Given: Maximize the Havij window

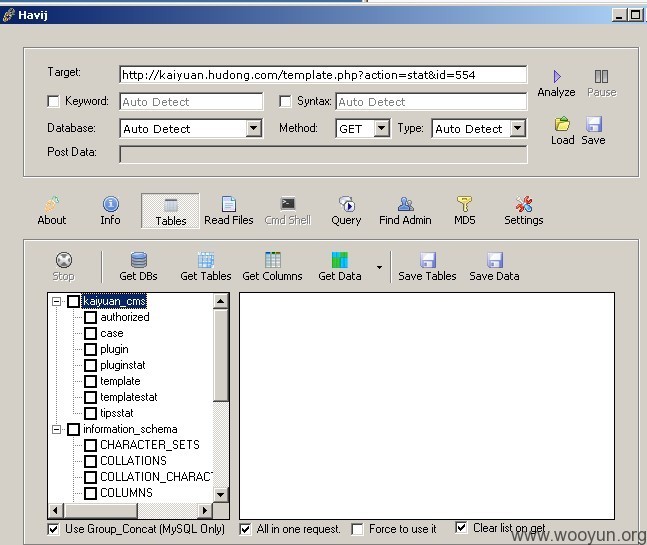Looking at the screenshot, I should (635, 15).
